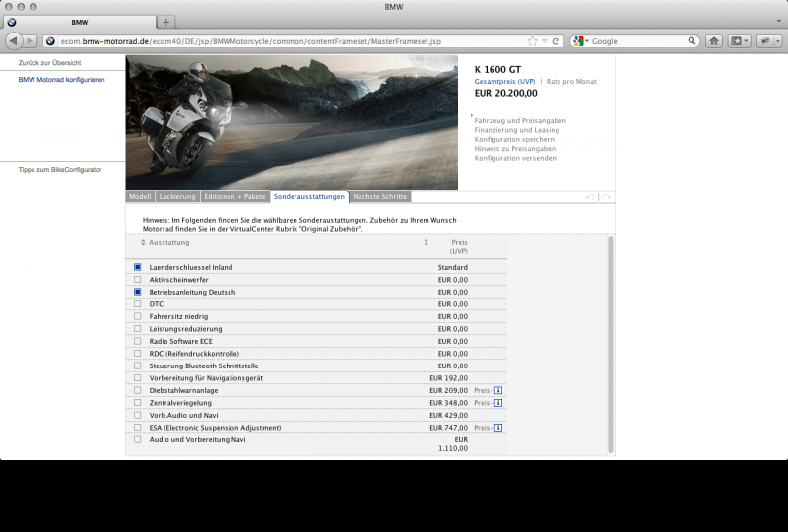Switch to Rate pro Monat
The height and width of the screenshot is (532, 788).
tap(571, 82)
